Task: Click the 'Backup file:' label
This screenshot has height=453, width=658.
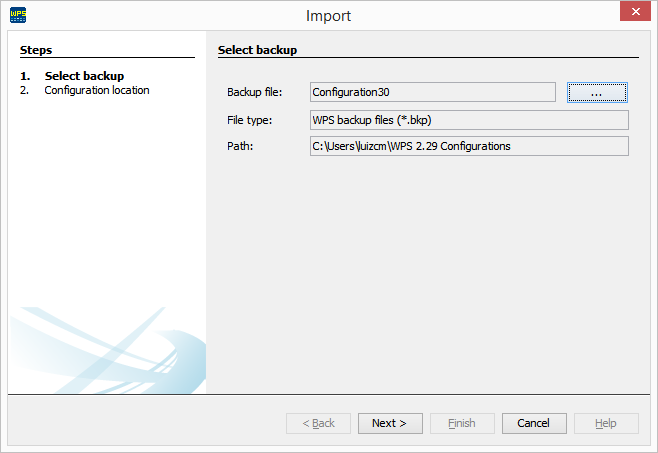Action: 255,93
